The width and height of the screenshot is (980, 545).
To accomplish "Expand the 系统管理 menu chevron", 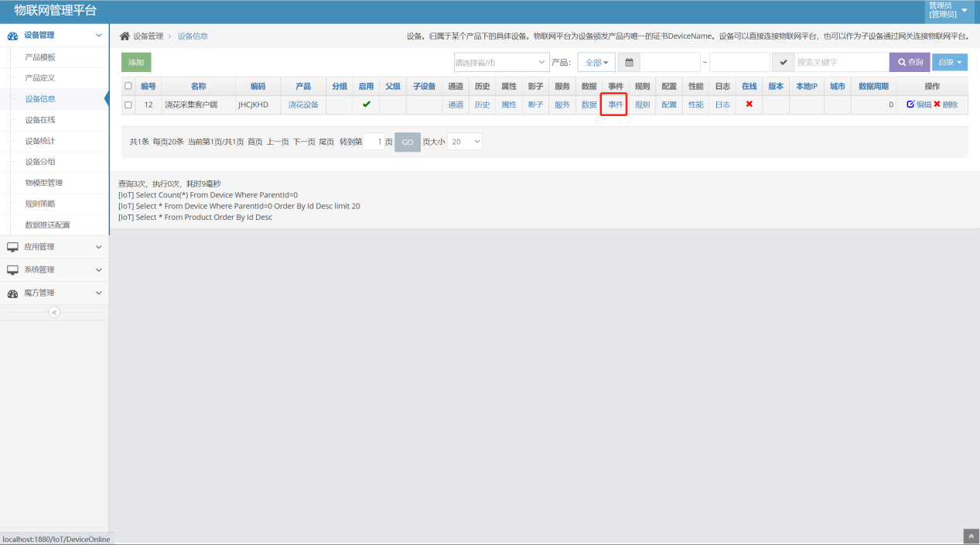I will [x=98, y=270].
